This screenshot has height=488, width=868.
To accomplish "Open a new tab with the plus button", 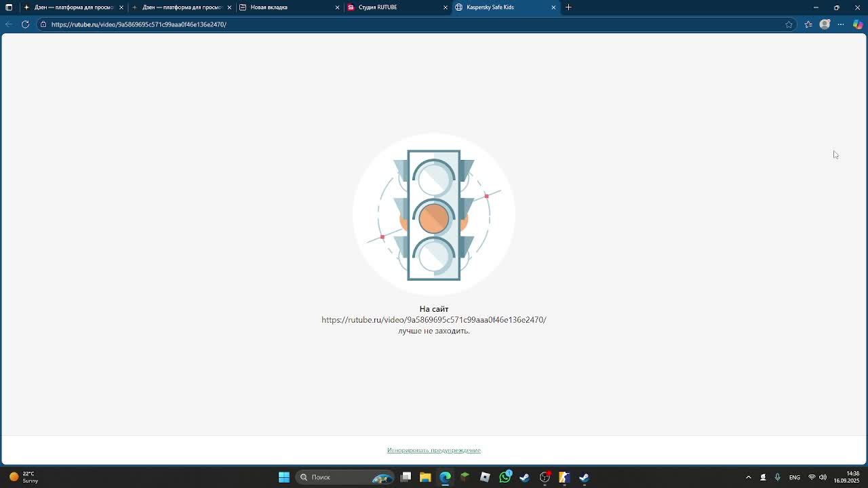I will tap(568, 7).
